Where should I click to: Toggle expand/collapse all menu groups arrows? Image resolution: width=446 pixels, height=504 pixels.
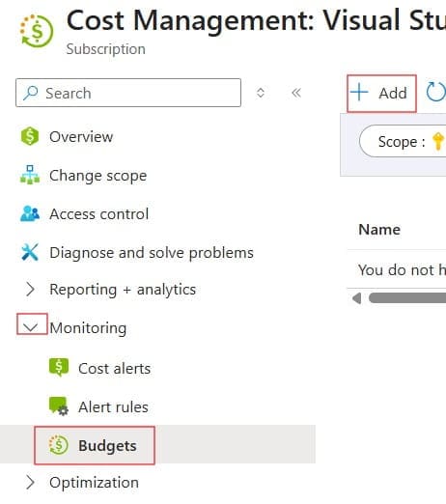coord(261,93)
